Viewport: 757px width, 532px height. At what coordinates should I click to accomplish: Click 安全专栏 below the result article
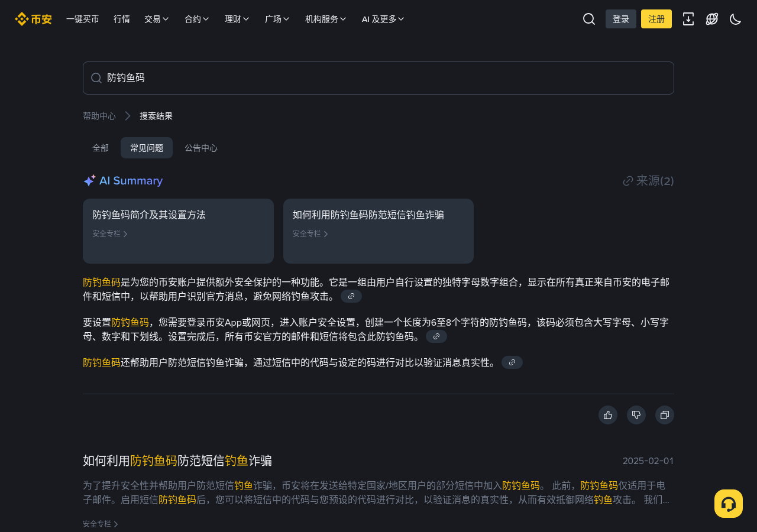click(x=101, y=524)
